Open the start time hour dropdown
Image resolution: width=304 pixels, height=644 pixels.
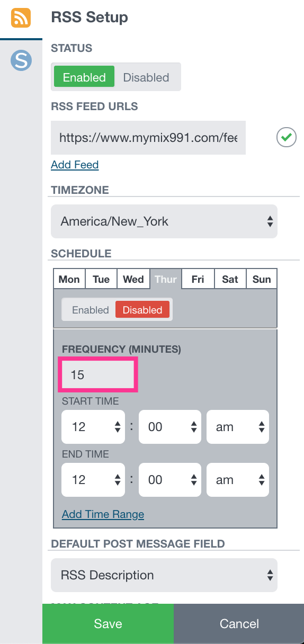tap(93, 427)
